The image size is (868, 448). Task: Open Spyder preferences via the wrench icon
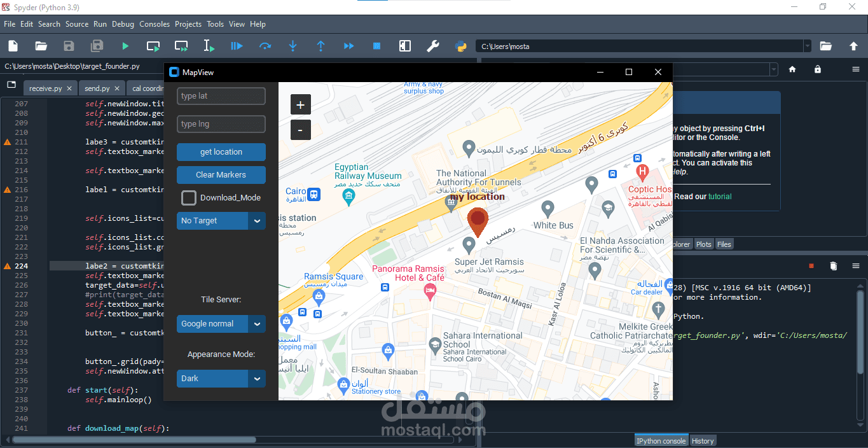coord(432,46)
